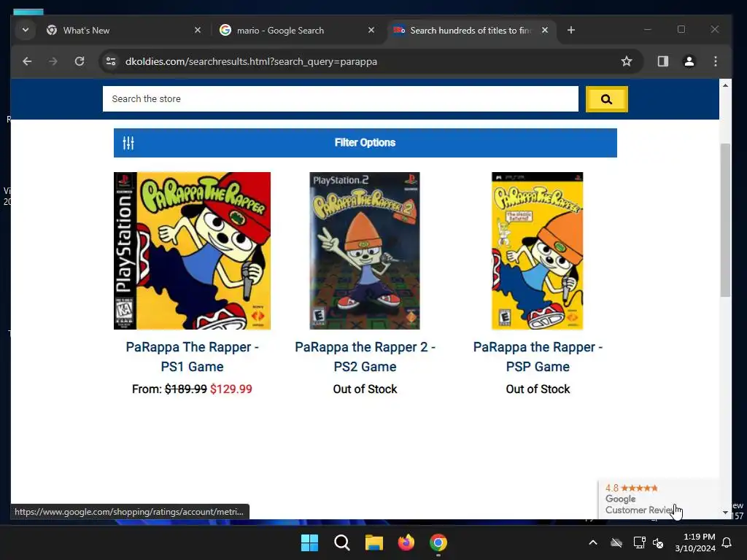Close the What's New tab
747x560 pixels.
198,30
